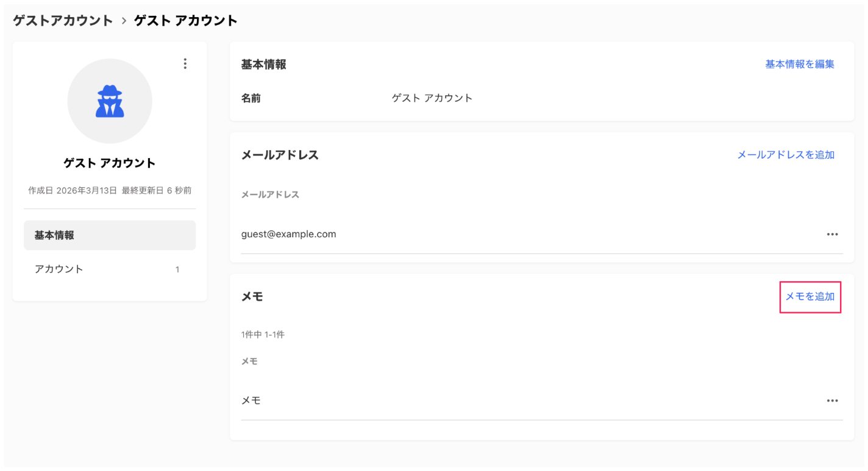Image resolution: width=868 pixels, height=471 pixels.
Task: Click the three vertical dots above the avatar
Action: (x=185, y=63)
